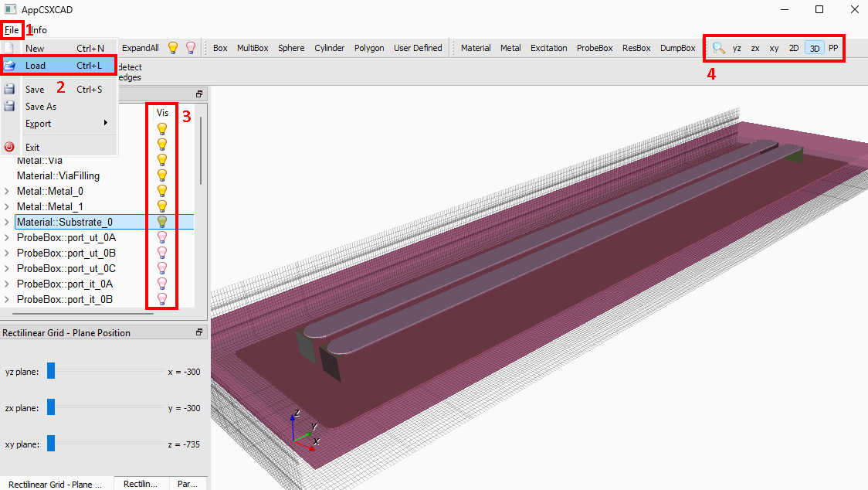Open the Export submenu

click(x=59, y=124)
